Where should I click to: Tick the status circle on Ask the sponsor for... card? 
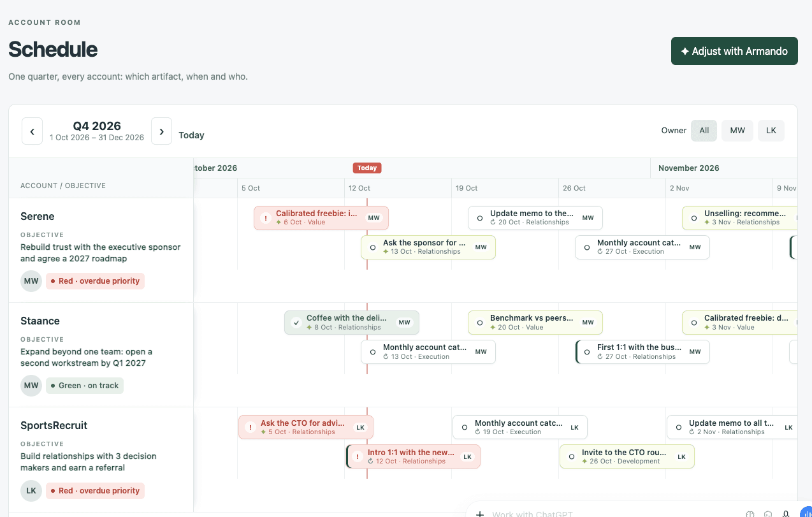coord(373,247)
